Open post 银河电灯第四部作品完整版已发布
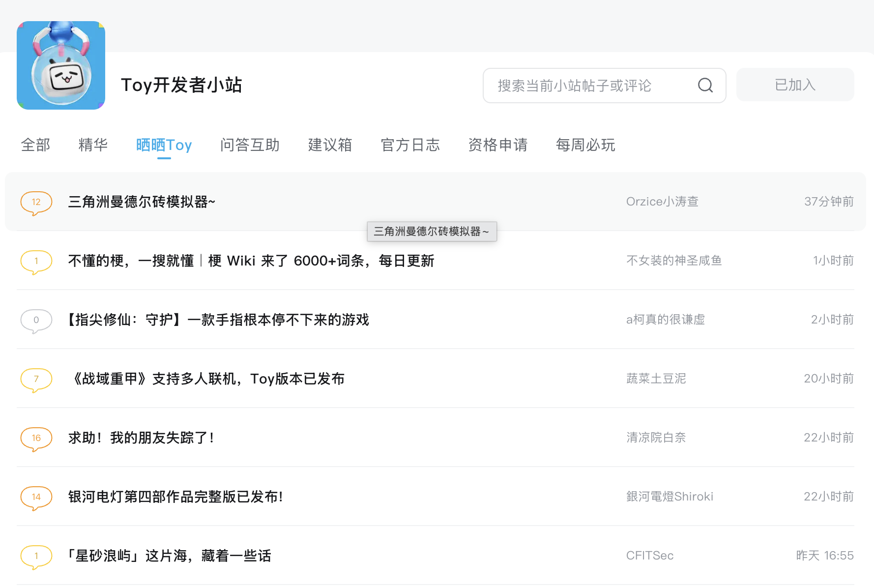Screen dimensions: 874x588 (176, 497)
